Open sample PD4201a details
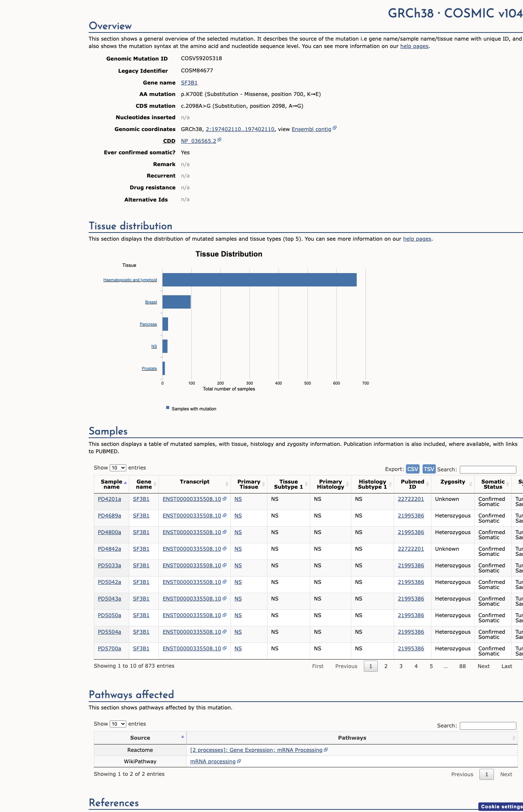The width and height of the screenshot is (523, 812). point(109,499)
